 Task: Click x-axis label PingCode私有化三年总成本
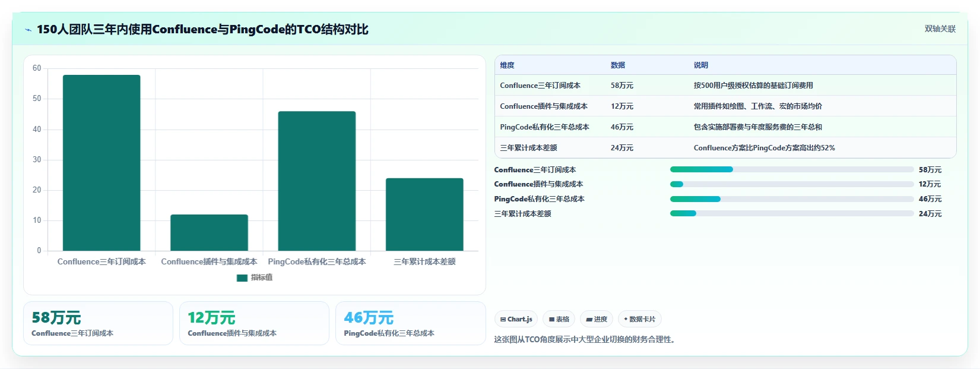(317, 261)
